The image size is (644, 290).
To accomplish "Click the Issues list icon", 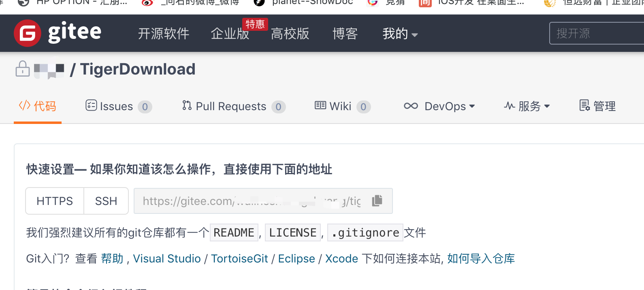I will click(x=91, y=106).
